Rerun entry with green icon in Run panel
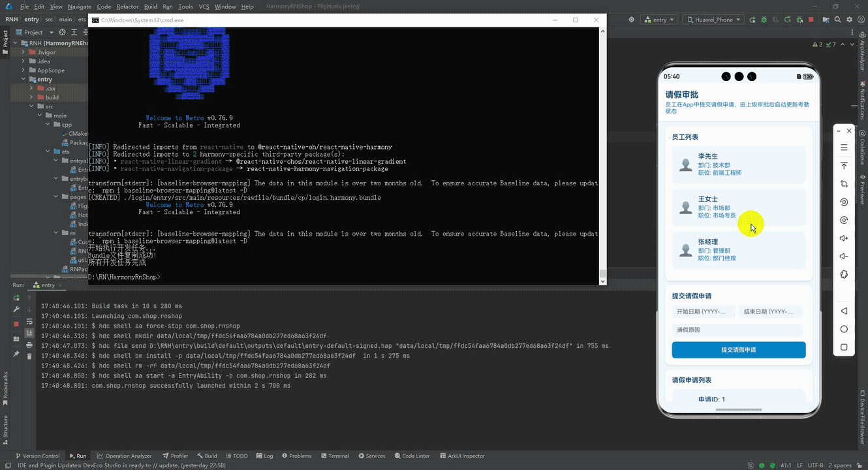This screenshot has width=868, height=470. tap(16, 298)
